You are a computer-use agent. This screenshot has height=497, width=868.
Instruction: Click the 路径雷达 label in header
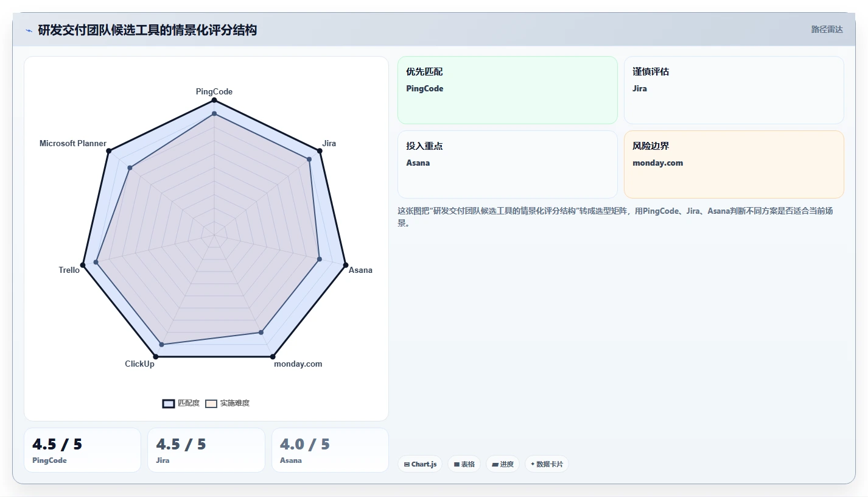(827, 29)
